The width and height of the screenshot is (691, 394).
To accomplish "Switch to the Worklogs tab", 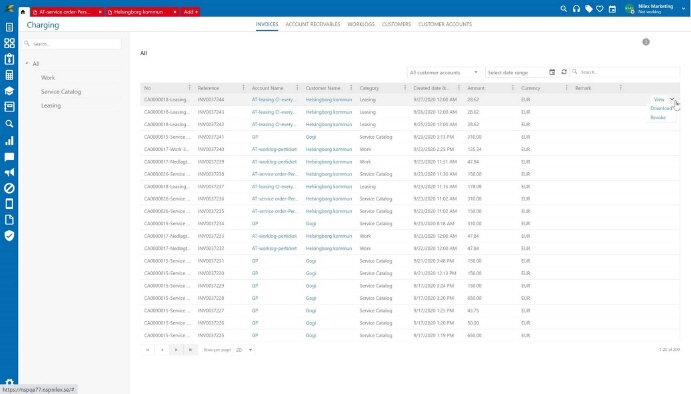I will click(x=360, y=24).
